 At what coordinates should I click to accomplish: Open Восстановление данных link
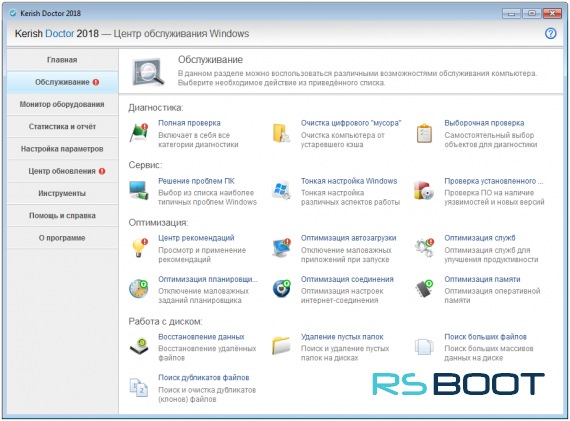[201, 337]
